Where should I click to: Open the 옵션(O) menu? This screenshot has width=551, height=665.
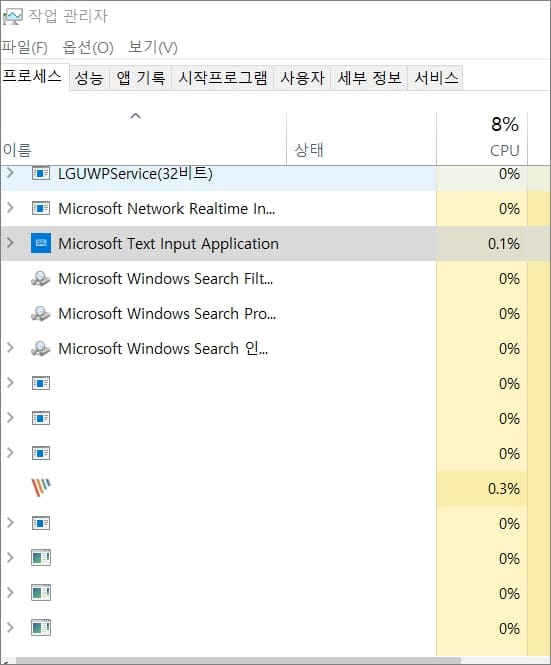(x=88, y=47)
